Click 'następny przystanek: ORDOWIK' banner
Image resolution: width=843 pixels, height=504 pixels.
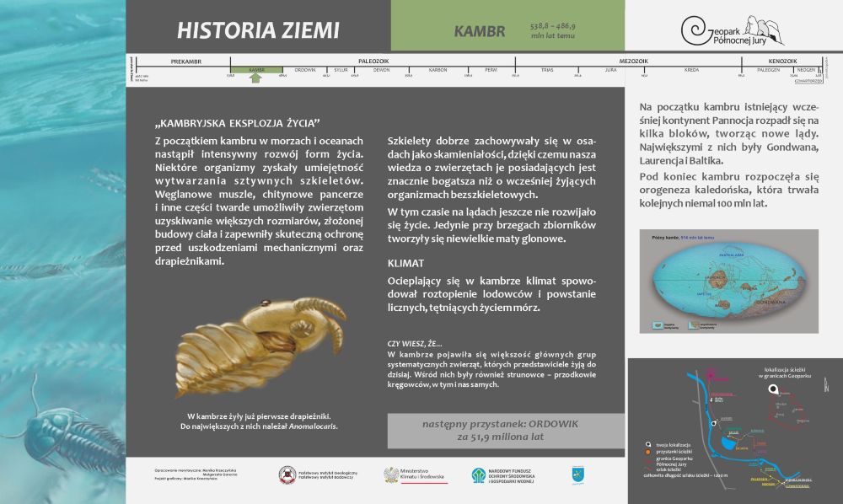(x=503, y=431)
